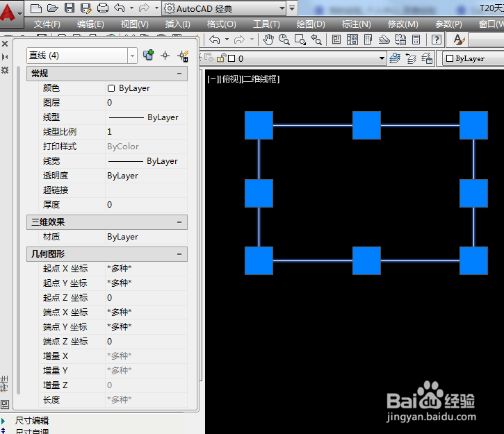Open the palette properties menu icon
Viewport: 504px width, 434px height.
(x=5, y=70)
